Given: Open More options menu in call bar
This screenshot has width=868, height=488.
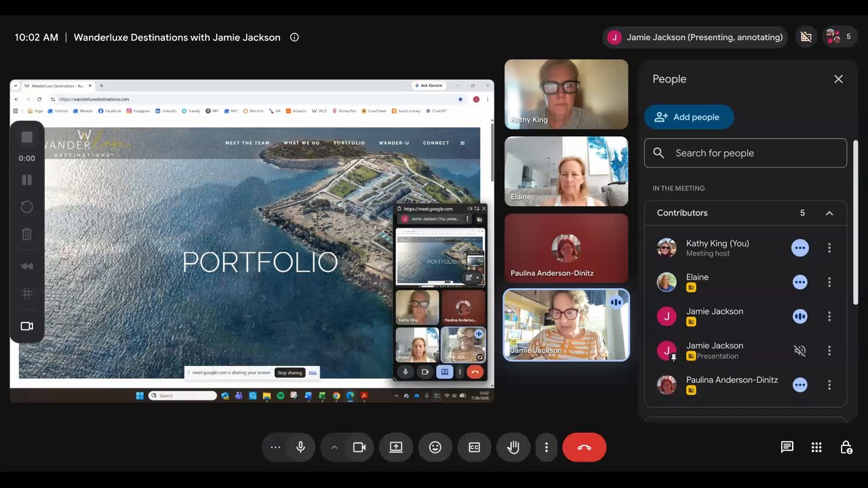Looking at the screenshot, I should coord(547,447).
